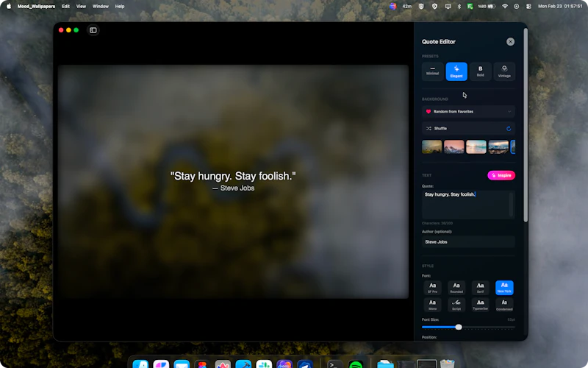This screenshot has width=588, height=368.
Task: Open the blue folder in Dock
Action: pyautogui.click(x=385, y=364)
